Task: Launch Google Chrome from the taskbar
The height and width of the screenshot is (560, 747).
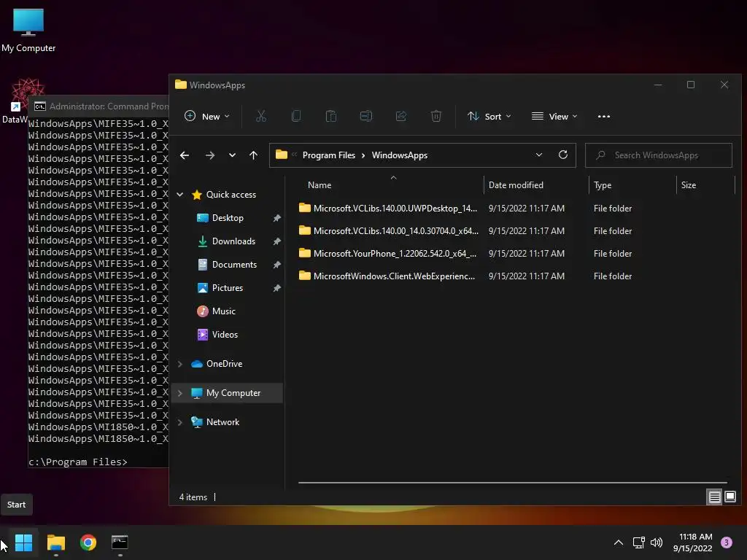Action: pyautogui.click(x=88, y=542)
